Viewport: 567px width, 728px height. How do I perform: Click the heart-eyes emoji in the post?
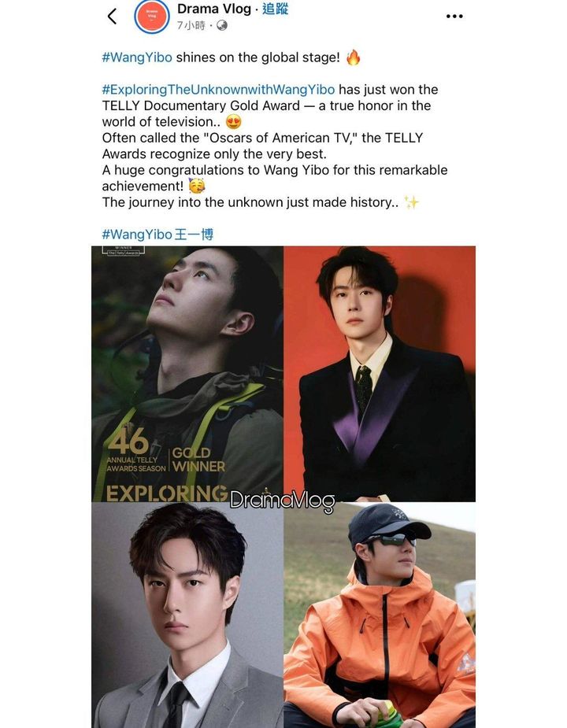(234, 122)
